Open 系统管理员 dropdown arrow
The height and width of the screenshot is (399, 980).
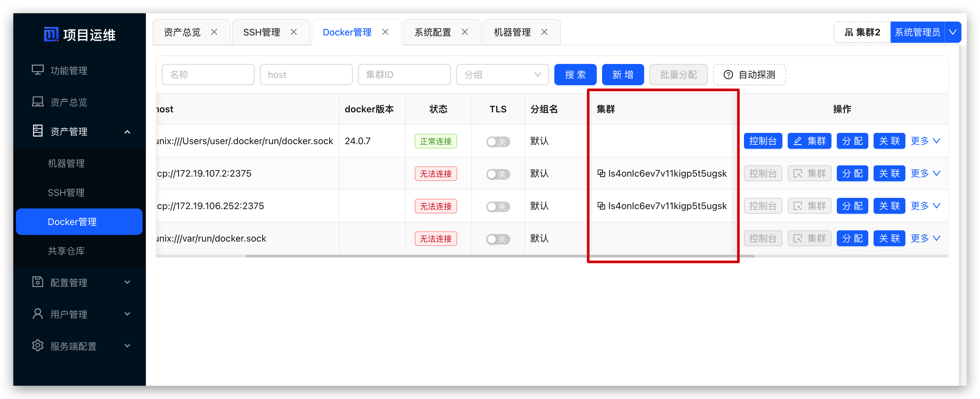952,32
